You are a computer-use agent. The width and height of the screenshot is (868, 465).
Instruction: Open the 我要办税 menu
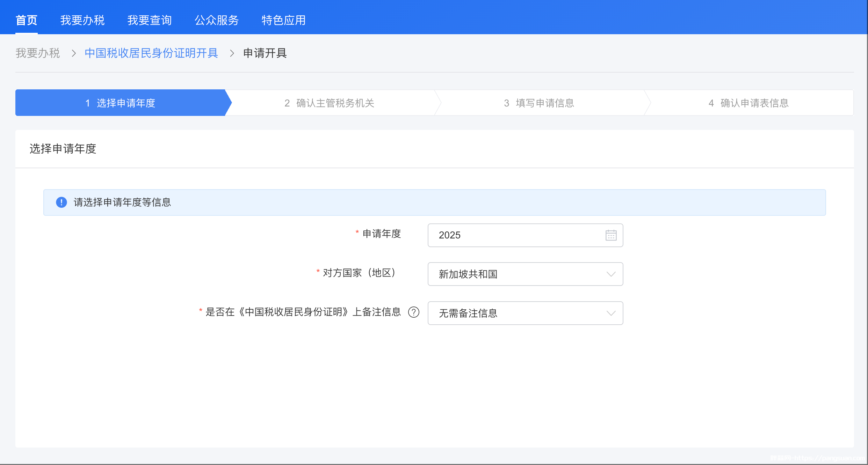click(82, 20)
